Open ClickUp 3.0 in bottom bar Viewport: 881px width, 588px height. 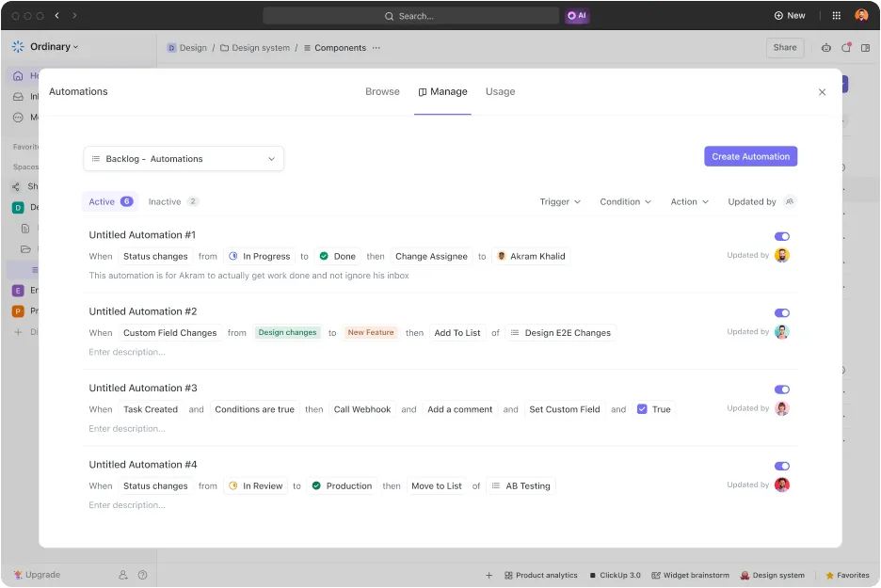click(615, 576)
